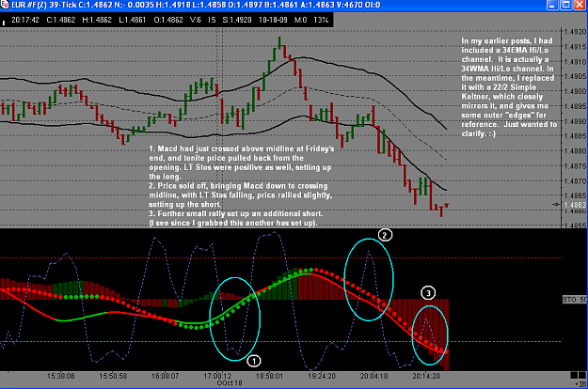The width and height of the screenshot is (588, 389).
Task: Click the V:6 volume value in data bar
Action: [x=196, y=20]
